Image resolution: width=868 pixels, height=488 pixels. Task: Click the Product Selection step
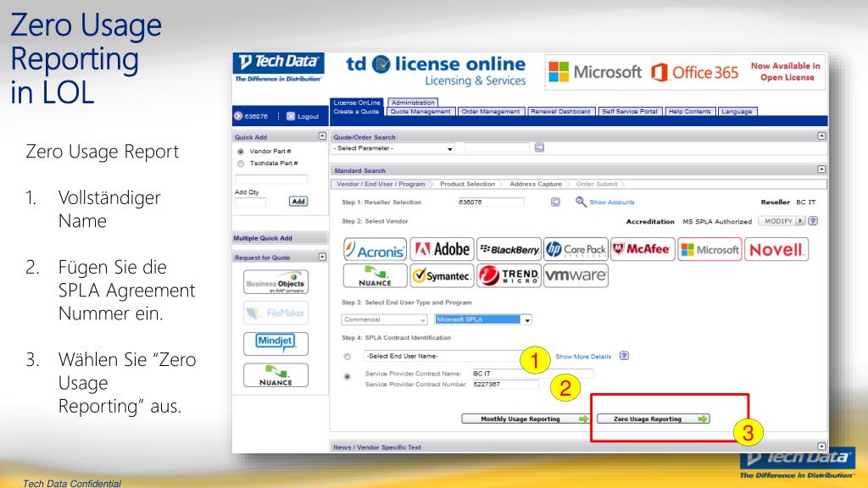coord(467,184)
